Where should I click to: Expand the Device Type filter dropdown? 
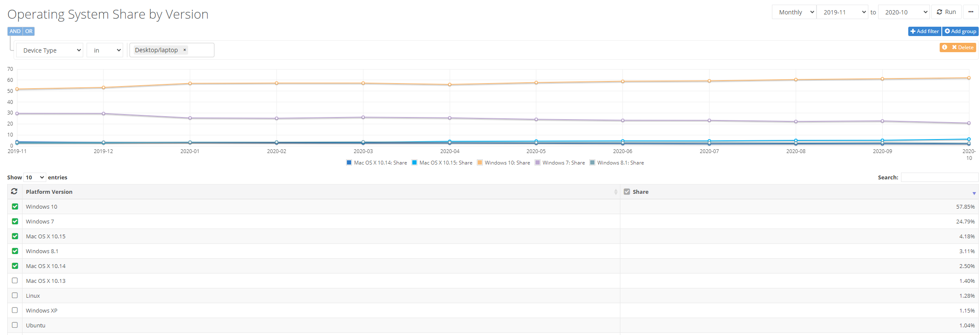point(50,50)
